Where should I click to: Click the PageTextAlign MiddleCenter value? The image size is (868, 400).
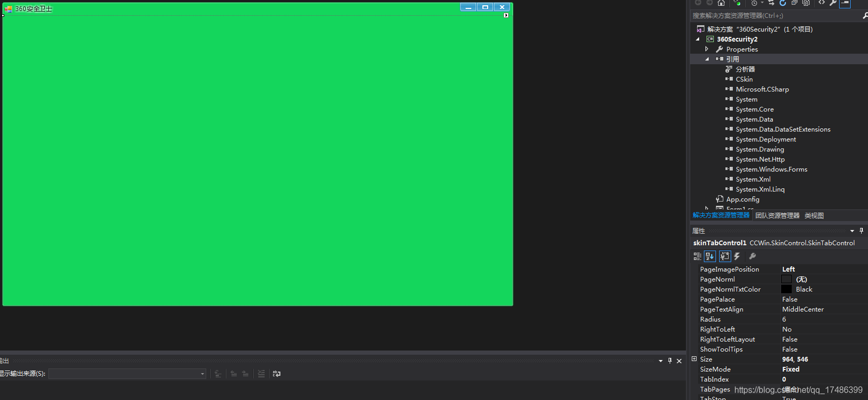[803, 309]
